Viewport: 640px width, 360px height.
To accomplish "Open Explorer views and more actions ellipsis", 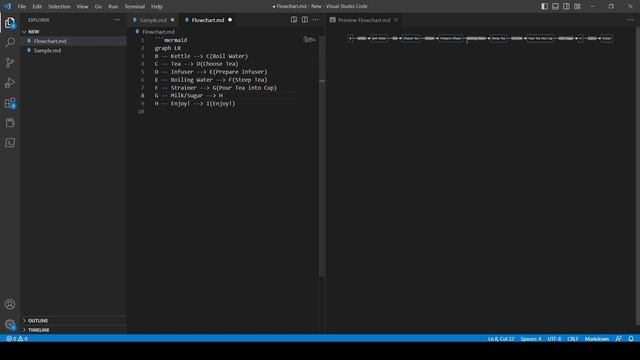I will (117, 20).
